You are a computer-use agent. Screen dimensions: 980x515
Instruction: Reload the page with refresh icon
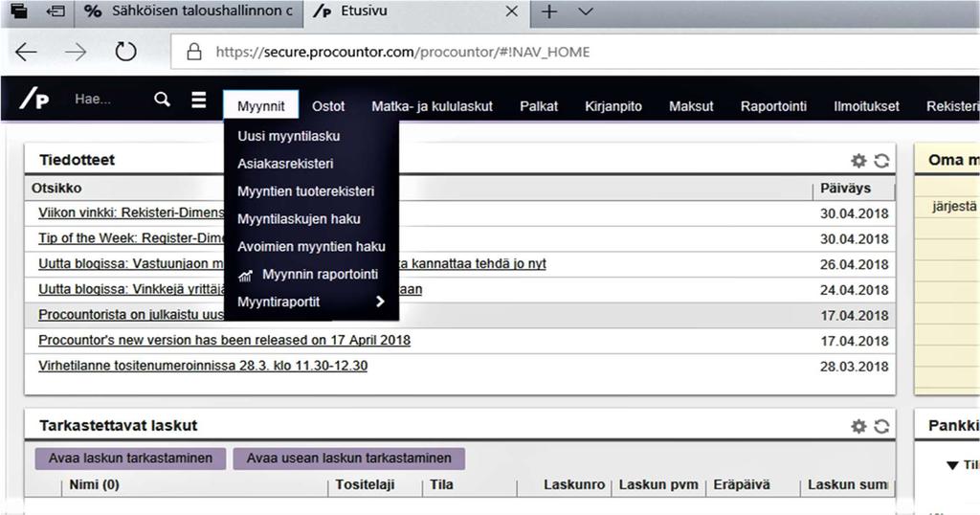click(125, 52)
